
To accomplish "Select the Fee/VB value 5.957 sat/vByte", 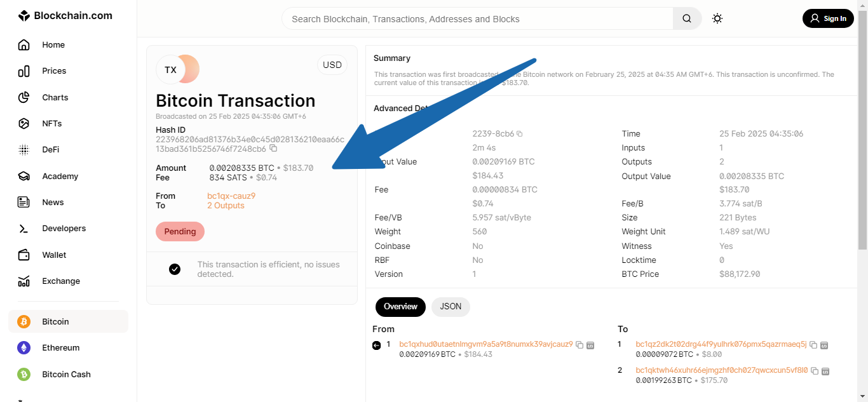I will (x=502, y=218).
